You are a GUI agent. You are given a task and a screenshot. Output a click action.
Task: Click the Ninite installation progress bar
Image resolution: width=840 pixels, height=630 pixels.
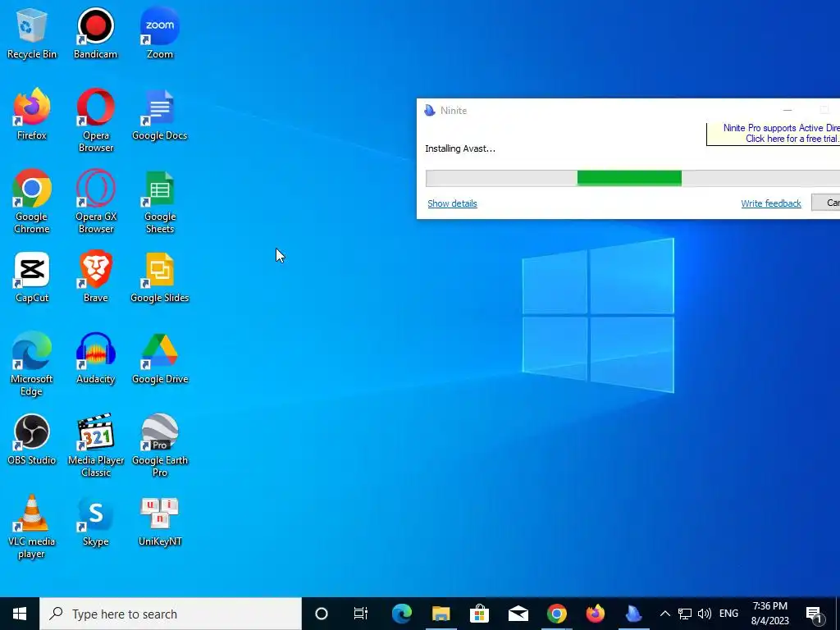632,178
